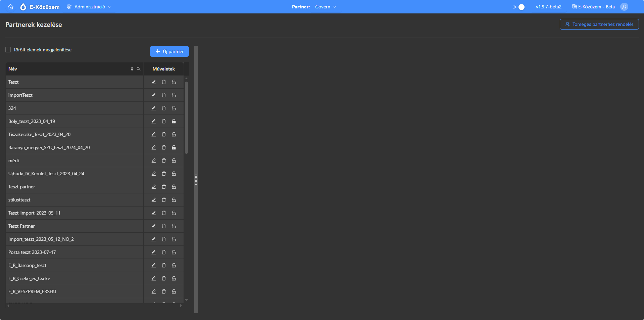Open the E-Közüzem - Beta menu item
The height and width of the screenshot is (320, 644).
(593, 7)
